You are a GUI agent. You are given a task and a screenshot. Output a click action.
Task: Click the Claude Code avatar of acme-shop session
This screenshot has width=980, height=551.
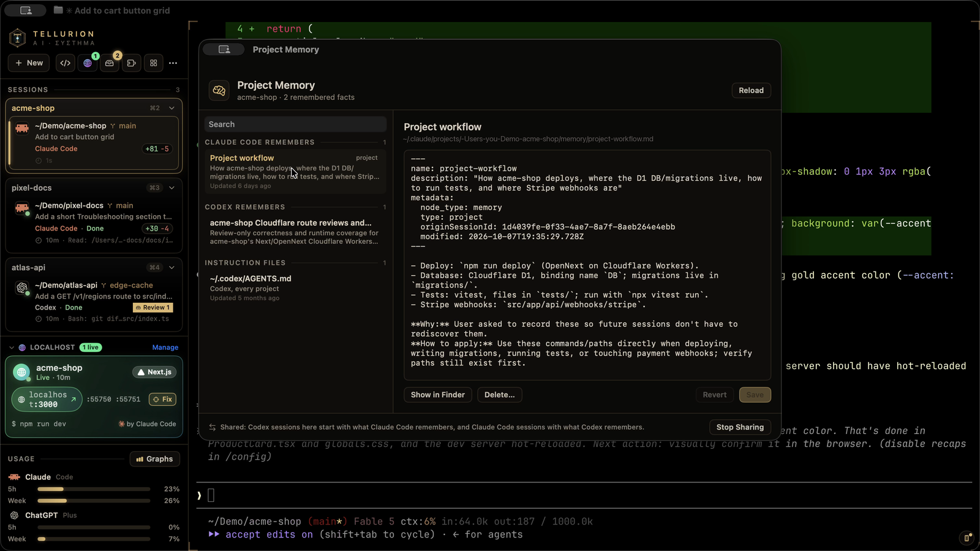tap(22, 128)
